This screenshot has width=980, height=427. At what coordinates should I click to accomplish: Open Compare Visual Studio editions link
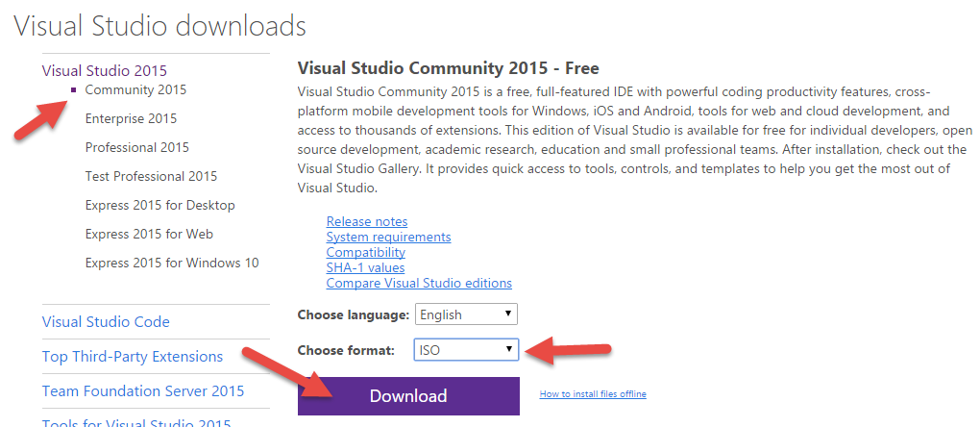point(419,283)
